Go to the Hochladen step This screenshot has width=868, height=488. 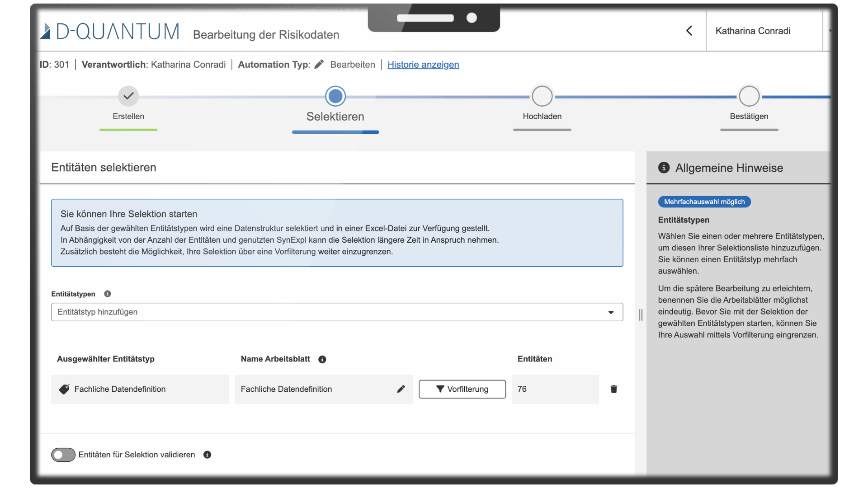click(x=542, y=96)
